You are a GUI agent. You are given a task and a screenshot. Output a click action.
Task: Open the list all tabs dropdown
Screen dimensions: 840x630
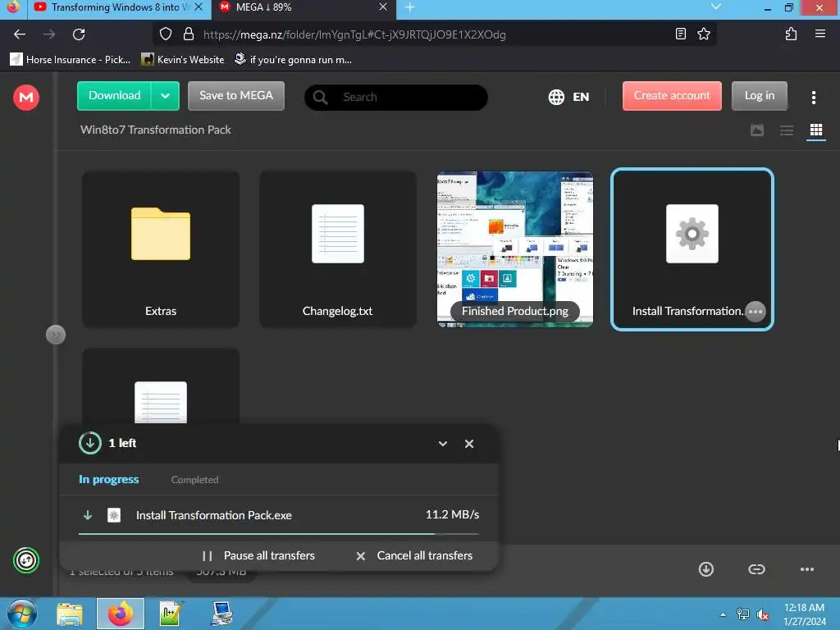pyautogui.click(x=715, y=7)
